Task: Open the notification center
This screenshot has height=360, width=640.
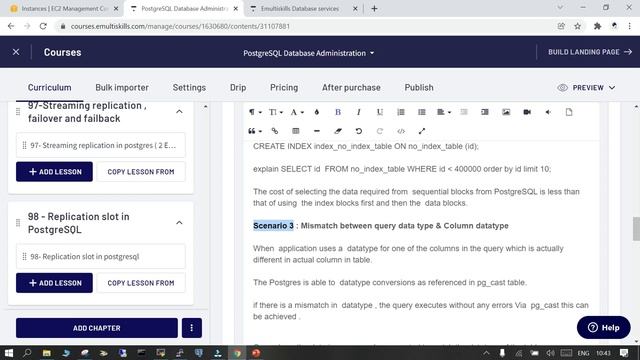Action: coord(624,353)
